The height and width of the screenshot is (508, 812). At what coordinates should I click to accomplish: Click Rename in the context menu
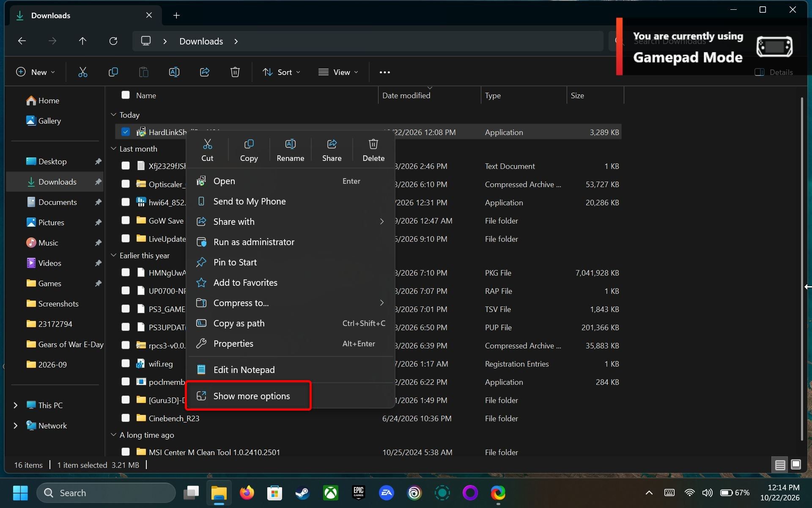tap(290, 150)
